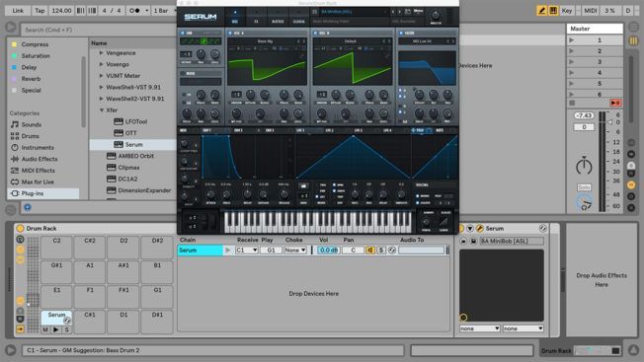Click the browser search field
Image resolution: width=644 pixels, height=362 pixels.
pyautogui.click(x=99, y=30)
